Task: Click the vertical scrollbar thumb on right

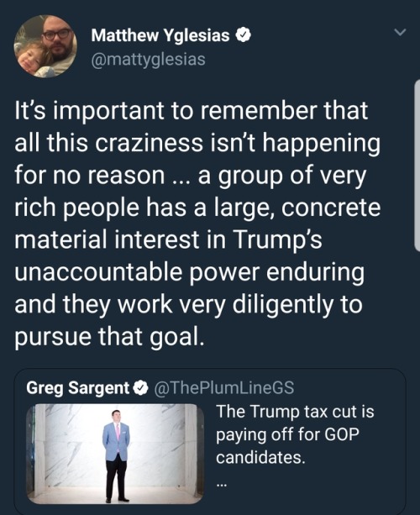Action: pos(417,166)
